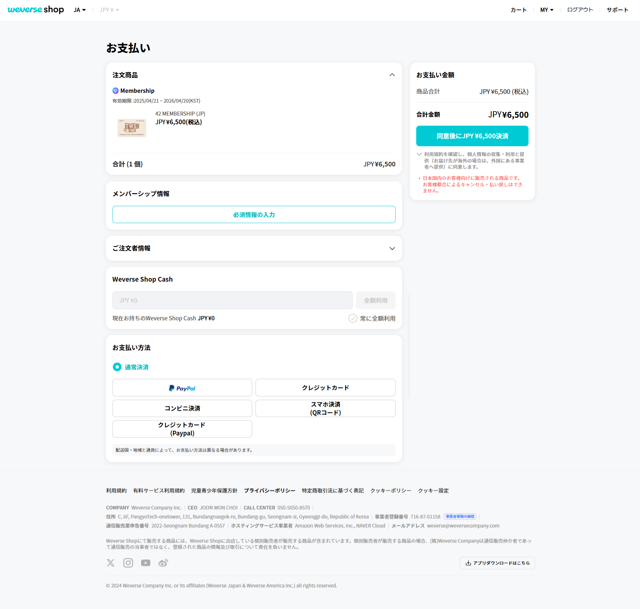Click the Membership artist badge icon

coord(116,91)
